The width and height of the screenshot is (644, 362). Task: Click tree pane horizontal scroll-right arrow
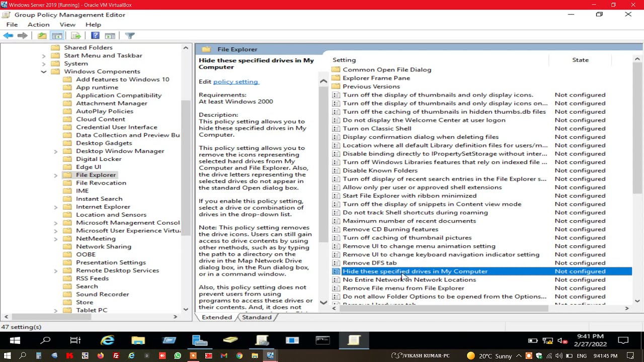[175, 317]
